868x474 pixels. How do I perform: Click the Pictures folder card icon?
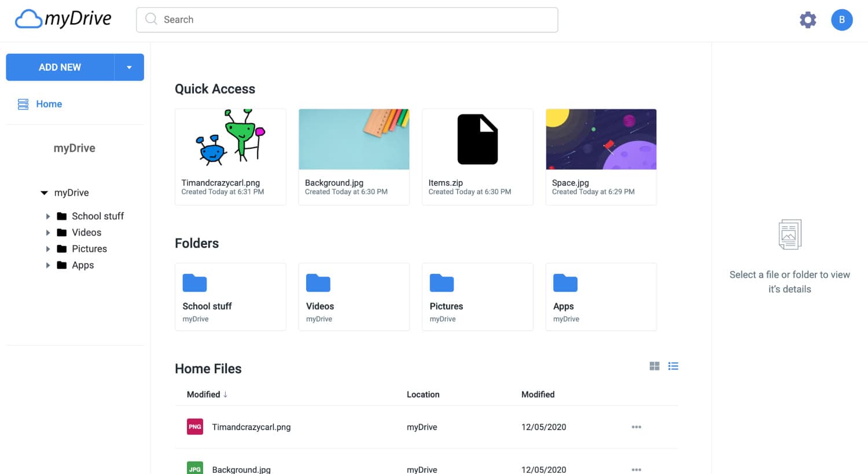(442, 283)
